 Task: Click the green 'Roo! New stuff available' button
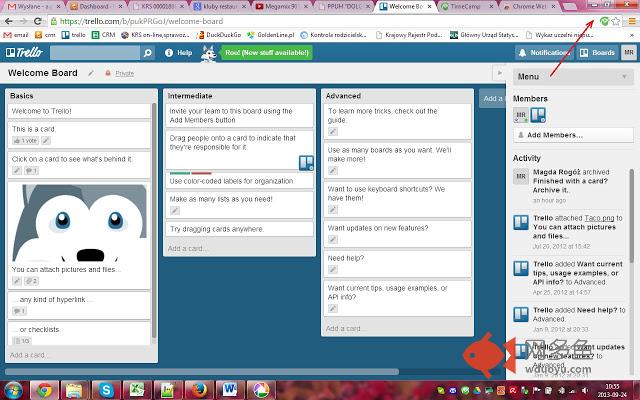[x=266, y=52]
